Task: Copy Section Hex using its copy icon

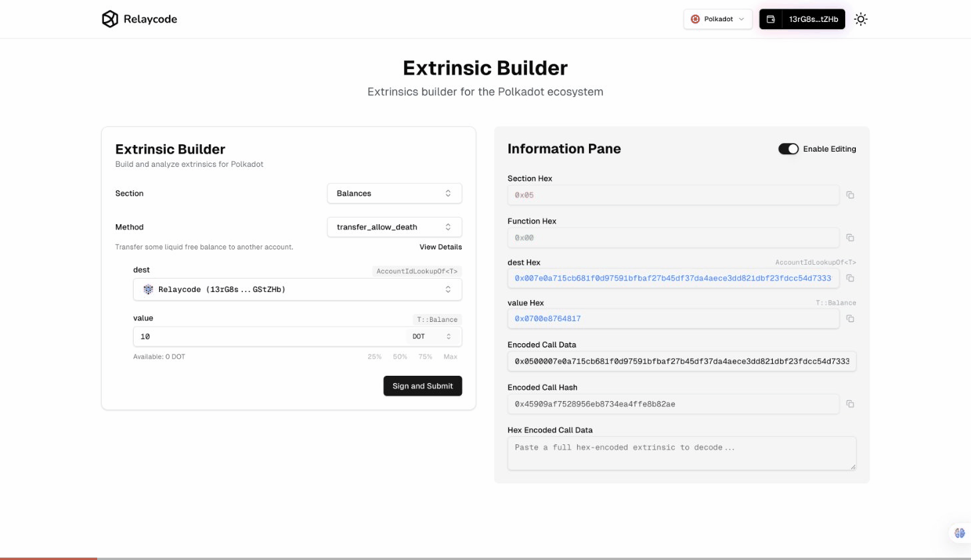Action: (x=850, y=194)
